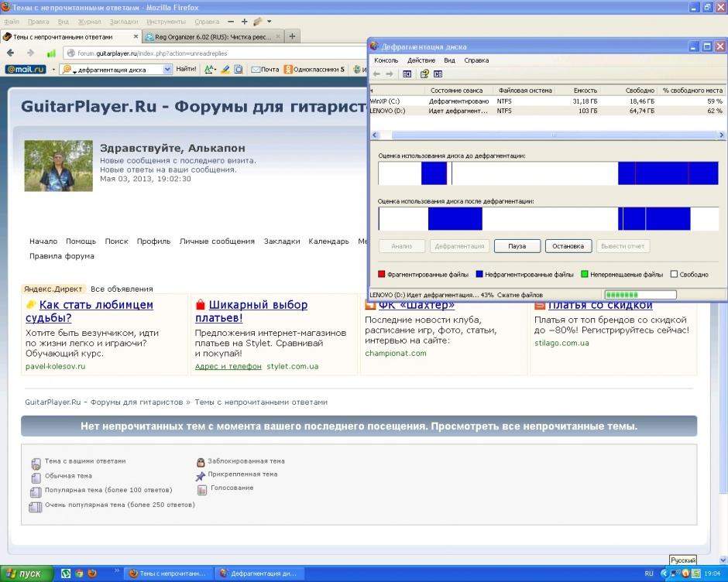Click the green Неперемещаемые файлы legend box
Viewport: 728px width, 582px height.
585,274
